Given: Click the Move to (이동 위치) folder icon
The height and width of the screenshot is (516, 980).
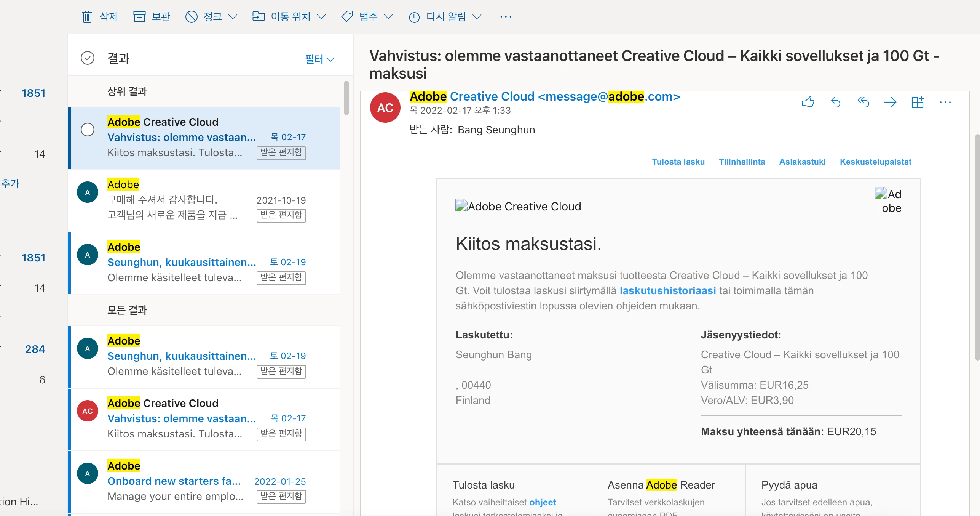Looking at the screenshot, I should (259, 16).
